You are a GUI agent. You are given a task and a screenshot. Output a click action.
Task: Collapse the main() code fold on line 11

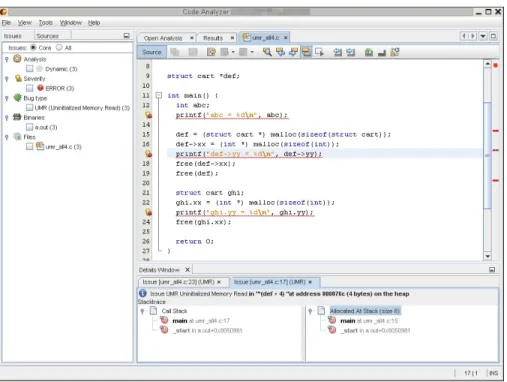(x=159, y=96)
